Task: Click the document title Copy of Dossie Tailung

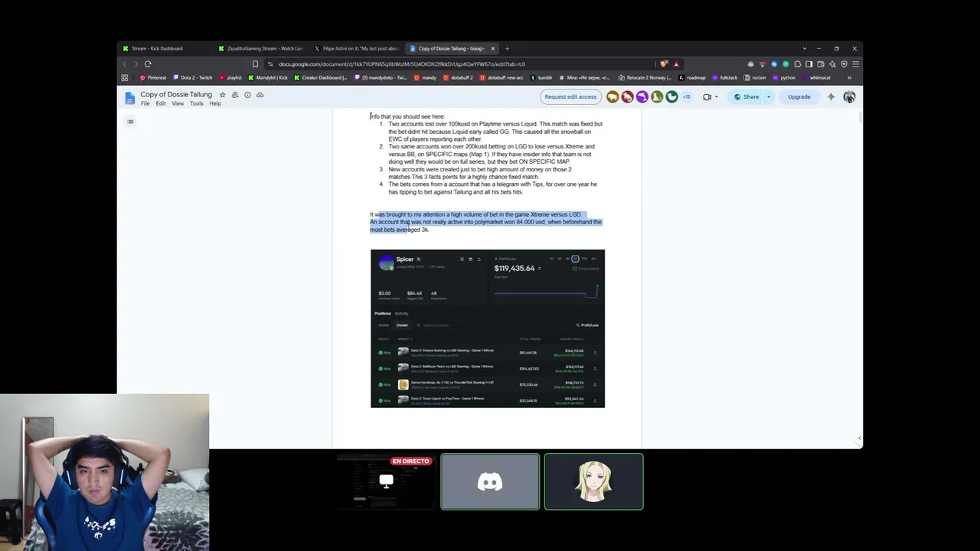Action: point(176,95)
